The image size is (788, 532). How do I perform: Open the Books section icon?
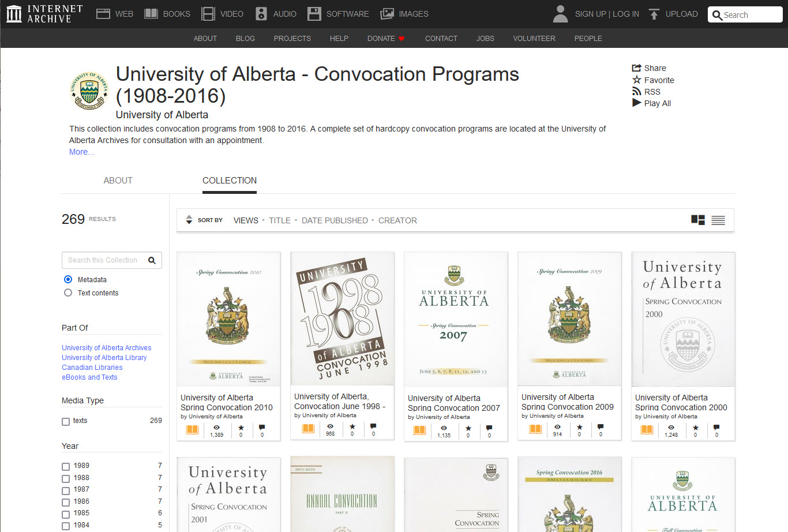coord(150,13)
